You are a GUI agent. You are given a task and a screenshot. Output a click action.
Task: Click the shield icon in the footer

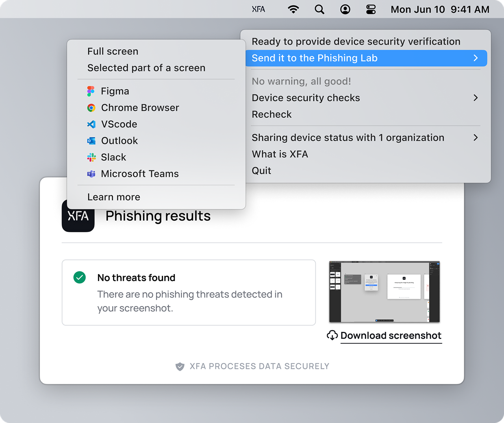[180, 366]
